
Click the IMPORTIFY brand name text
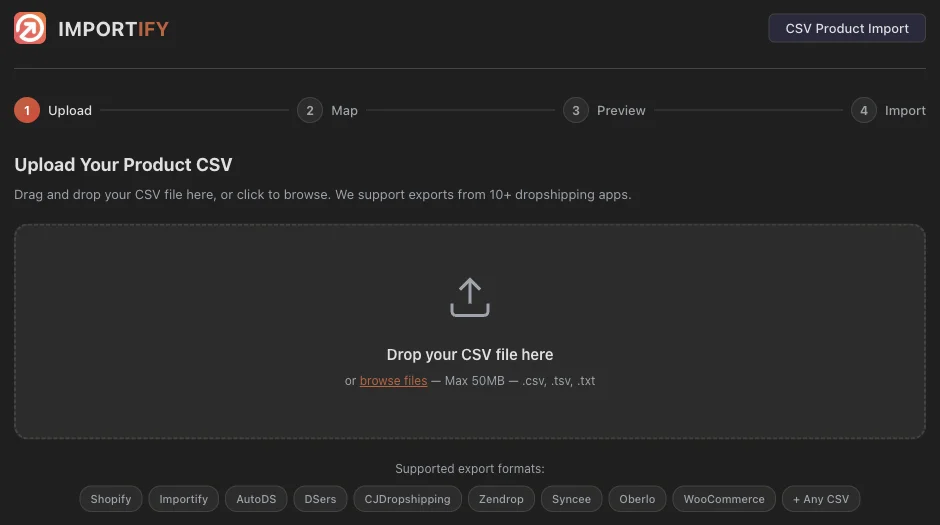point(113,29)
